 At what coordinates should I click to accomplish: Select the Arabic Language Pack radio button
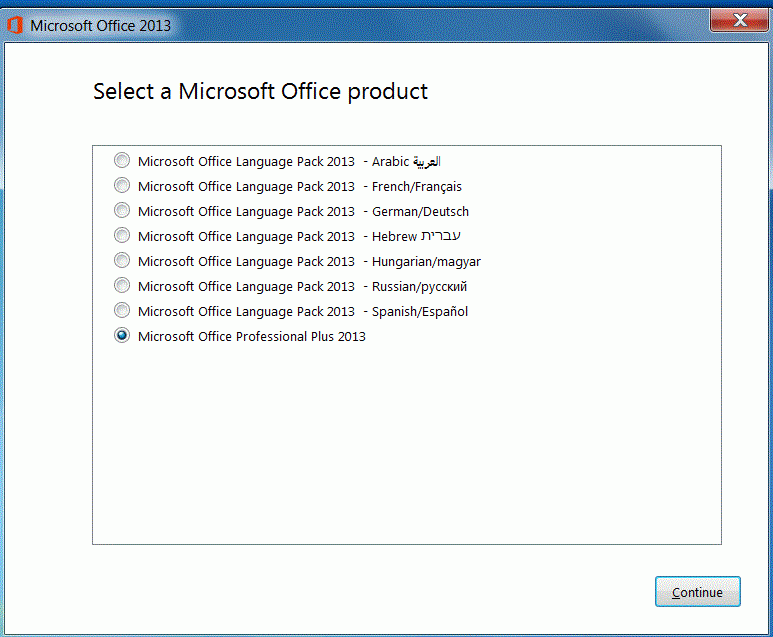pyautogui.click(x=122, y=160)
